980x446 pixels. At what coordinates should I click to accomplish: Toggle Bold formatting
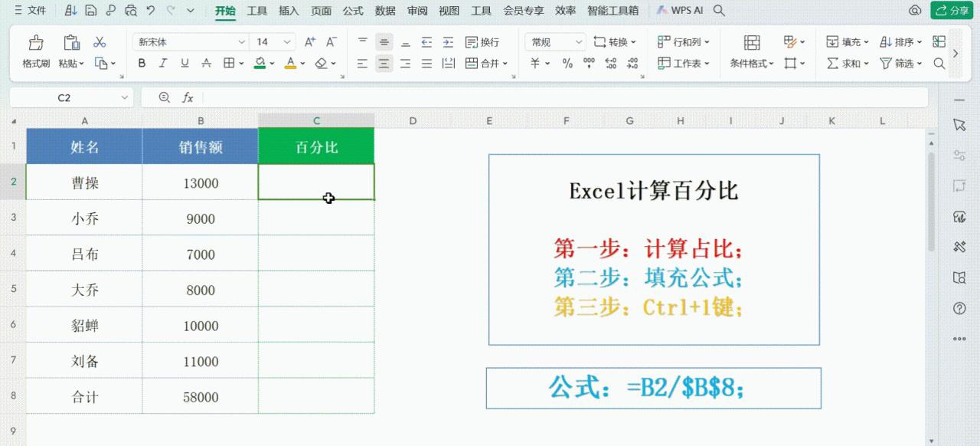[x=142, y=64]
